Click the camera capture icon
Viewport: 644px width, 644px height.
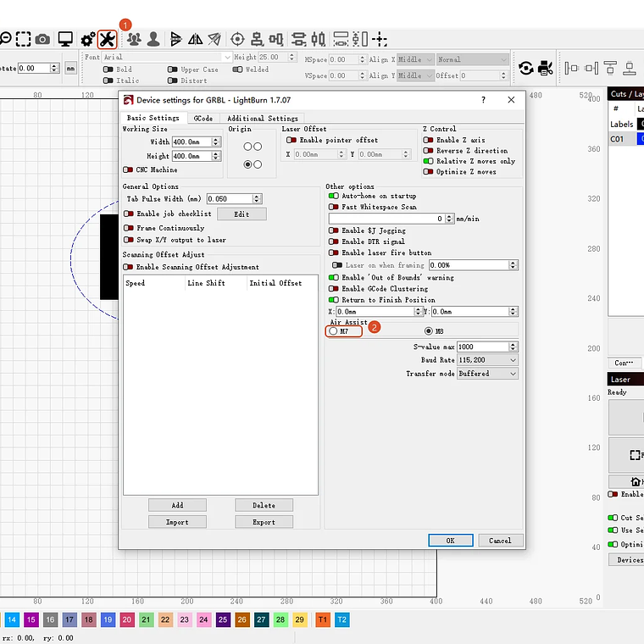tap(42, 39)
